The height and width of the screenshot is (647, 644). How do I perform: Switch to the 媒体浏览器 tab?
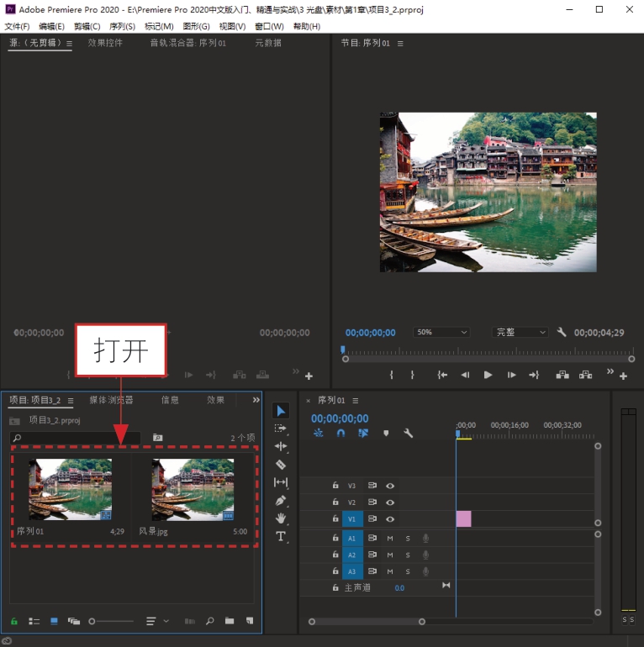[x=111, y=400]
